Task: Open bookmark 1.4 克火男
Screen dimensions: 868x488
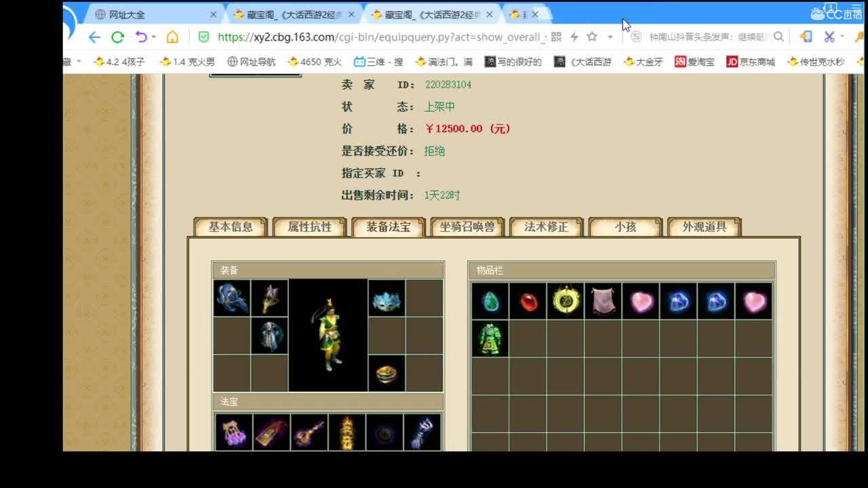Action: (x=187, y=62)
